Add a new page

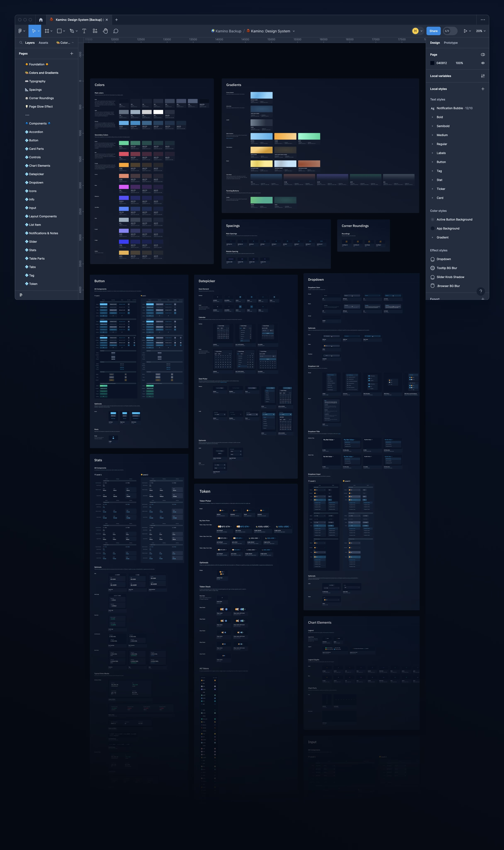click(72, 53)
